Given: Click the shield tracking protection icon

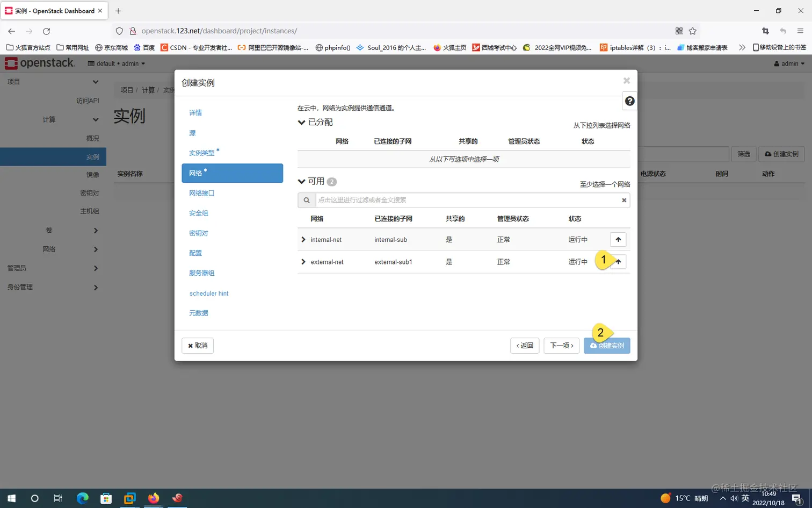Looking at the screenshot, I should pos(120,31).
